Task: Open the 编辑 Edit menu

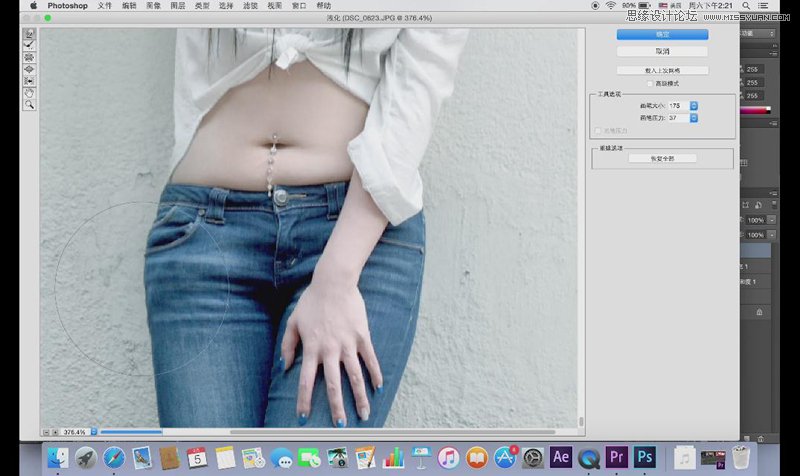Action: coord(129,6)
